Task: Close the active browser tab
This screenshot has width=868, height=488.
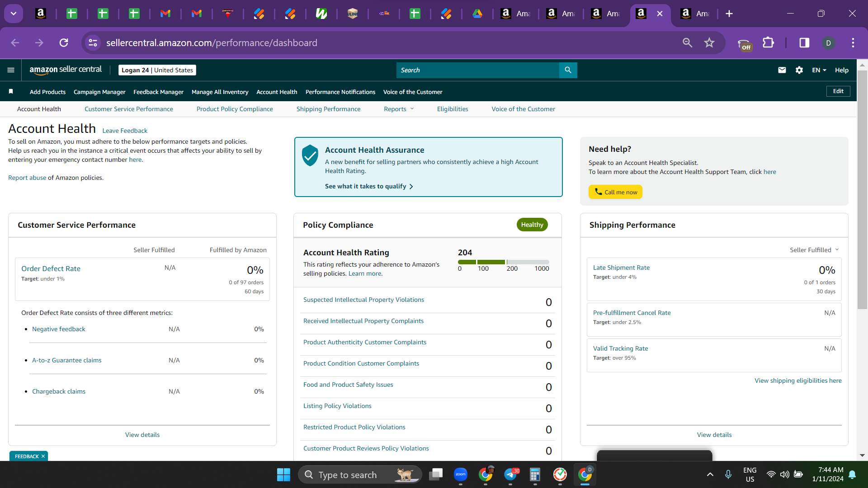Action: pyautogui.click(x=660, y=14)
